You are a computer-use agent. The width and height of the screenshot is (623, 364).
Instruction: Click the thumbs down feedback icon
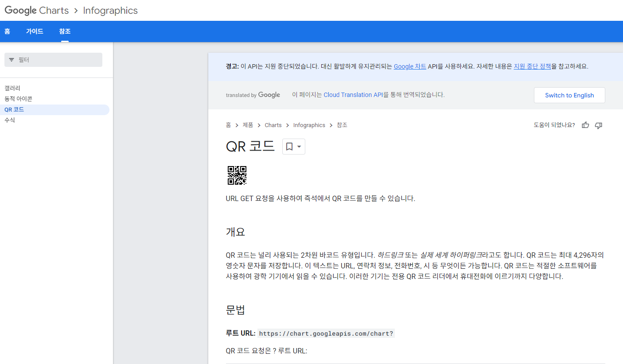599,125
